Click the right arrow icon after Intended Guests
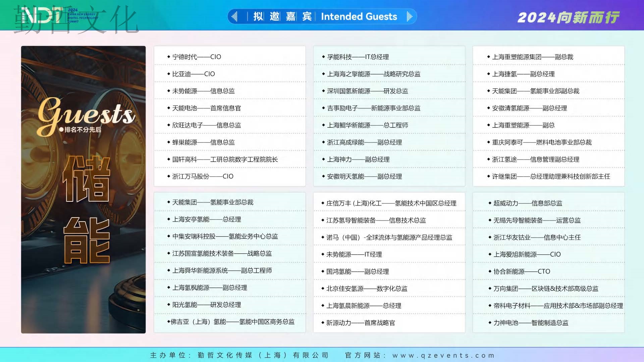 click(409, 16)
